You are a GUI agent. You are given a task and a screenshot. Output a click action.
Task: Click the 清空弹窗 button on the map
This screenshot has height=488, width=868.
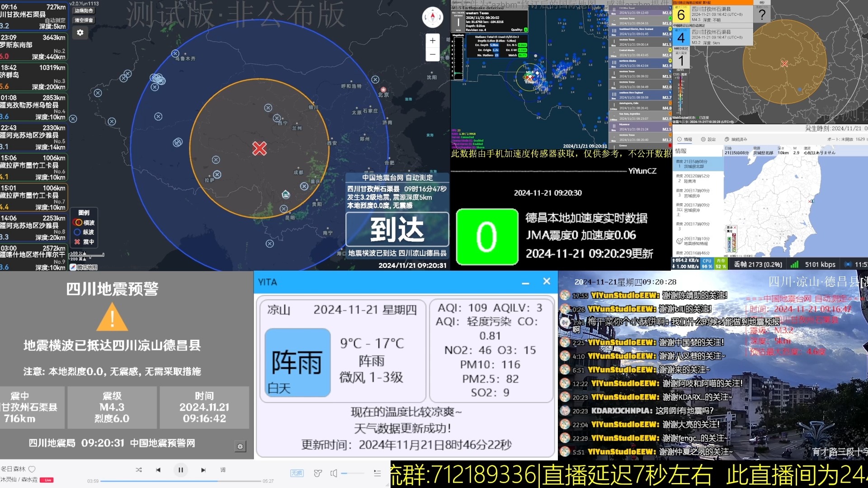[84, 20]
